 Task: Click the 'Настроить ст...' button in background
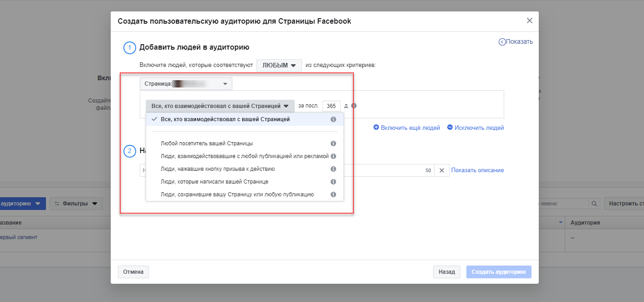pyautogui.click(x=624, y=204)
